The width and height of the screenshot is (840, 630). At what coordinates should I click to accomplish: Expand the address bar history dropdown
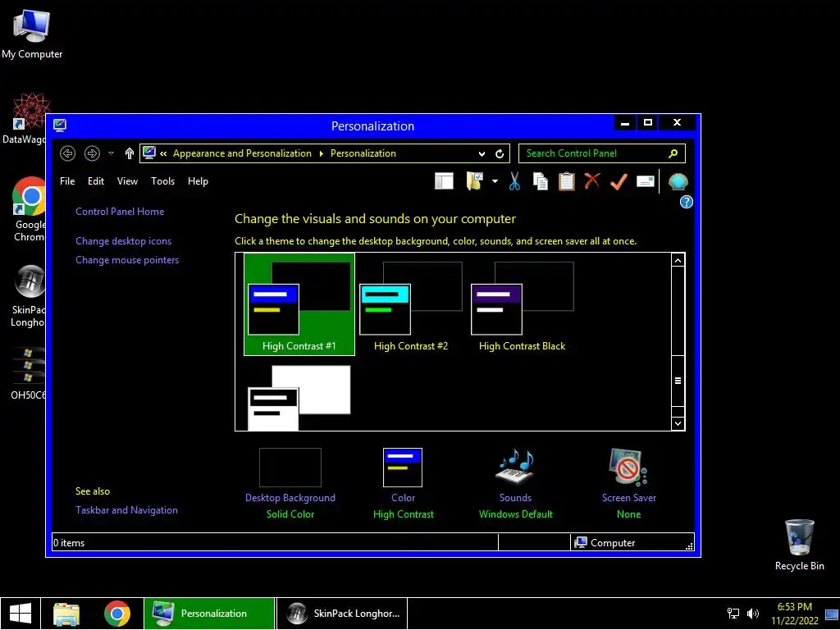point(482,153)
